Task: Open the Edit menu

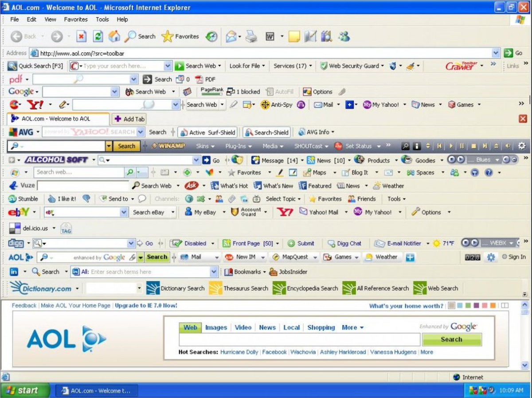Action: click(x=31, y=20)
